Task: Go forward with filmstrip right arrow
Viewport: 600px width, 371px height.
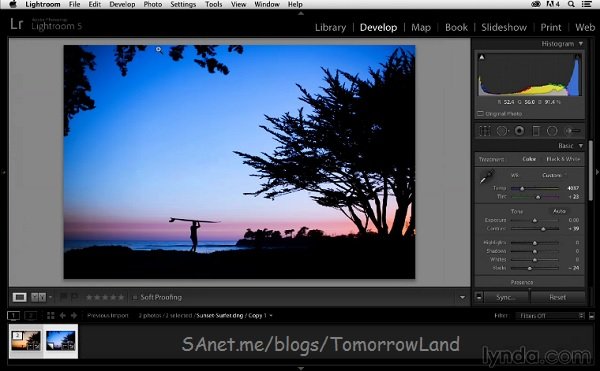Action: pos(74,316)
